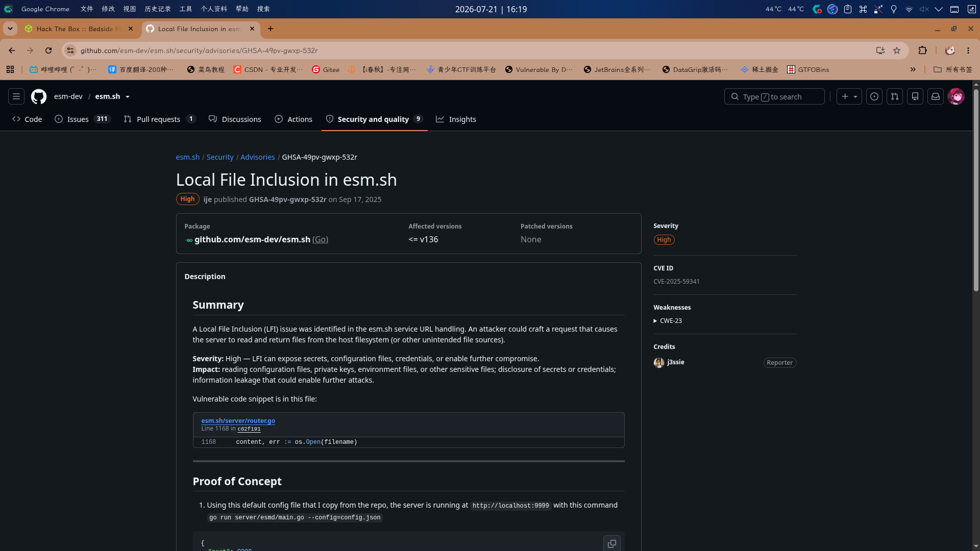
Task: Open the GitHub hamburger navigation menu
Action: pyautogui.click(x=16, y=96)
